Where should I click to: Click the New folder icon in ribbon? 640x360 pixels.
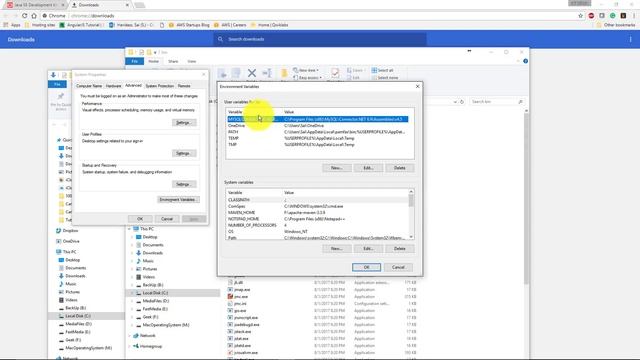(x=284, y=73)
